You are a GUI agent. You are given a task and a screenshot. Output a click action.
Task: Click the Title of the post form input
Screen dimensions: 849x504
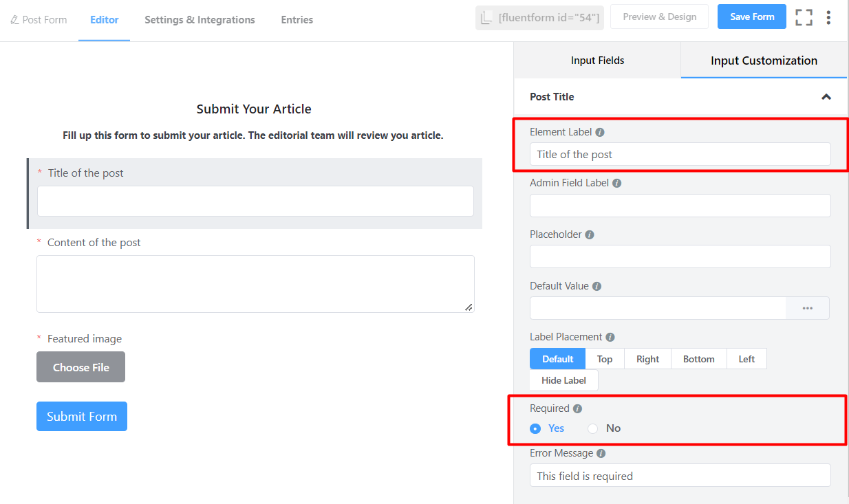[x=255, y=201]
